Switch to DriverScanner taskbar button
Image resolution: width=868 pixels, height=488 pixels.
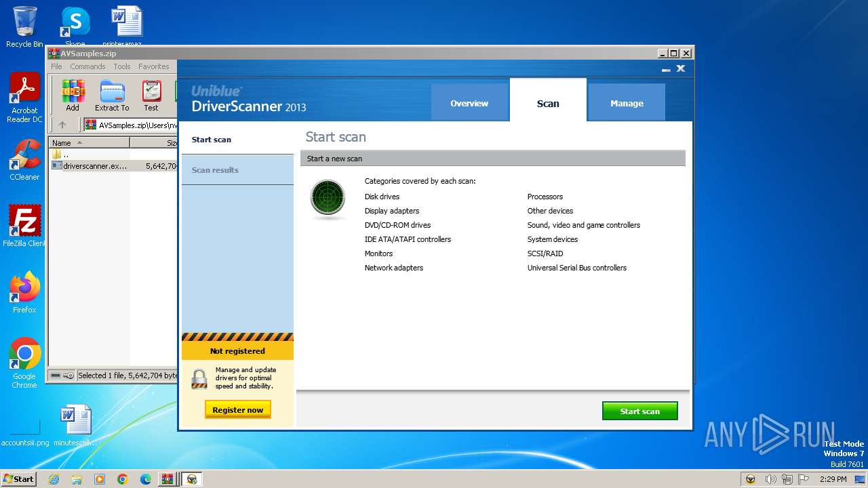(x=192, y=479)
